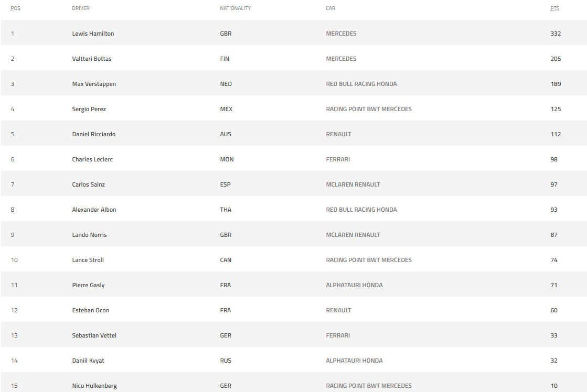Open Esteban Ocon's profile link

pos(91,310)
